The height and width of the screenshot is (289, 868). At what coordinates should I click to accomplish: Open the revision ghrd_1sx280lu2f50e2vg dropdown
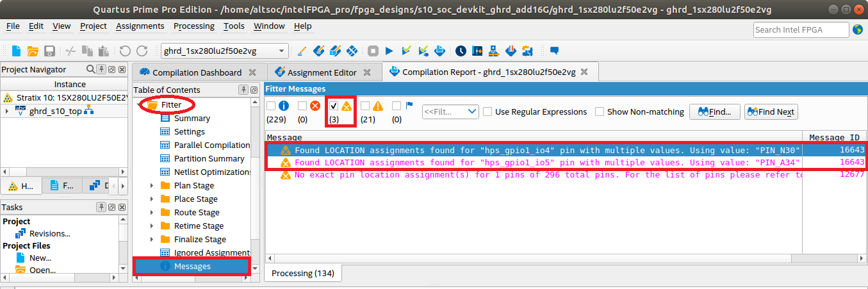[x=224, y=51]
